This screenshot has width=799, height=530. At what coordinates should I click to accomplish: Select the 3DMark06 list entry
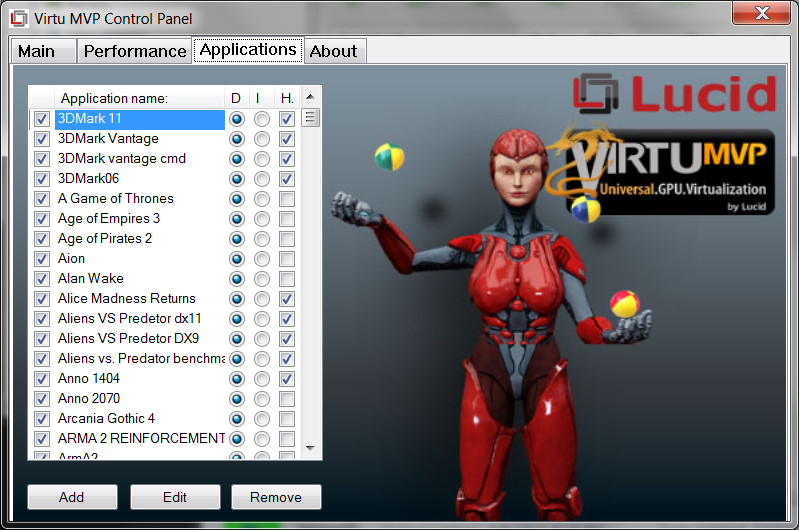pyautogui.click(x=140, y=178)
